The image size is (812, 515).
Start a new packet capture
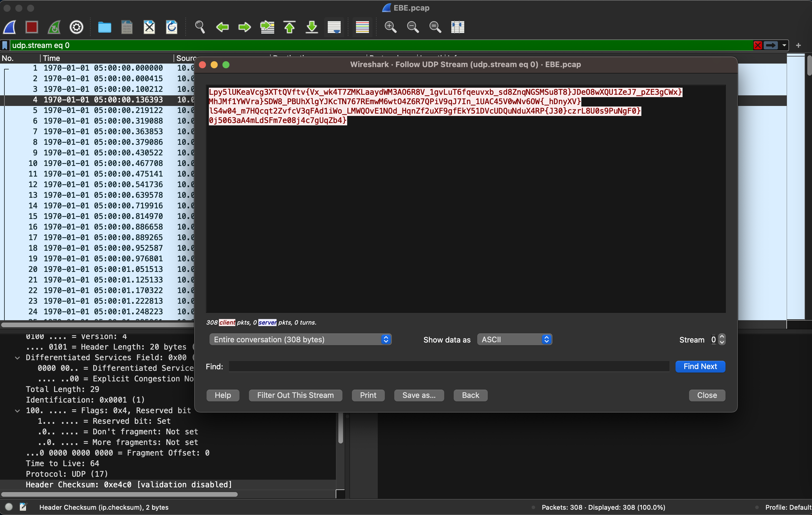[x=9, y=27]
